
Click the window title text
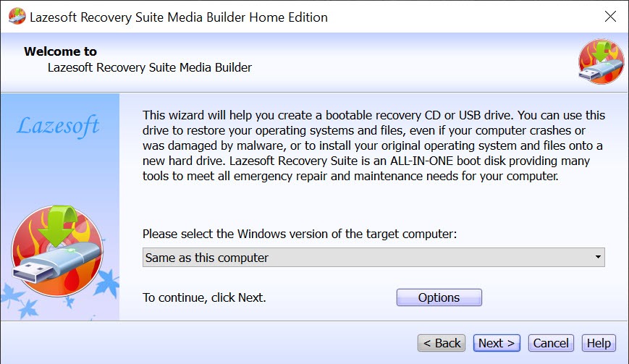[x=179, y=17]
